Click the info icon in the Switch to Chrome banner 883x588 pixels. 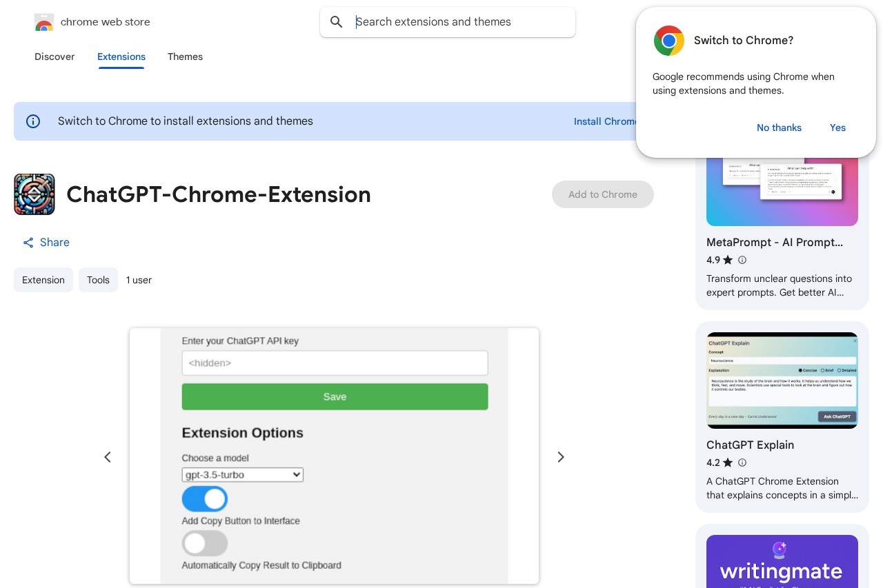33,121
